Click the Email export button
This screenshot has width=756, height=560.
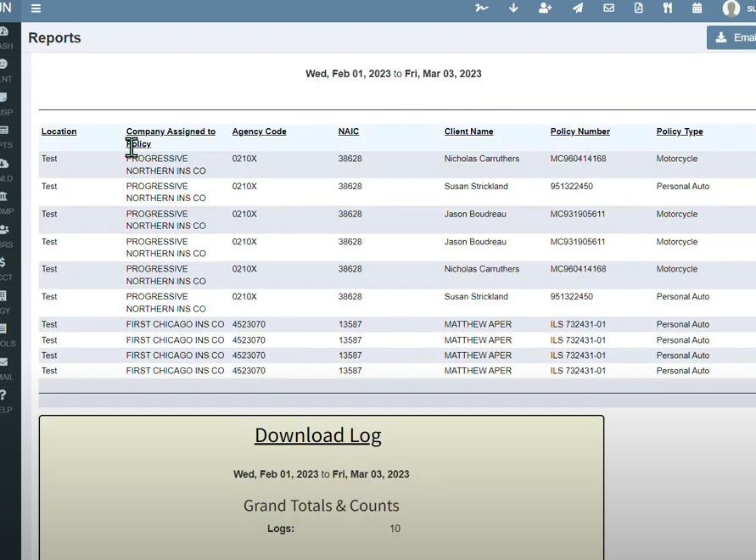tap(731, 37)
